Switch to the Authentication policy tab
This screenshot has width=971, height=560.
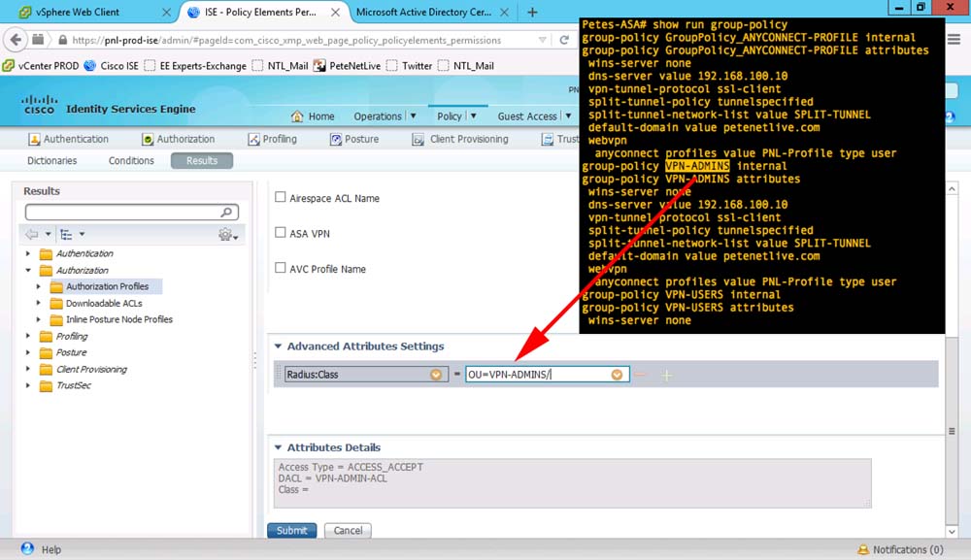tap(68, 139)
